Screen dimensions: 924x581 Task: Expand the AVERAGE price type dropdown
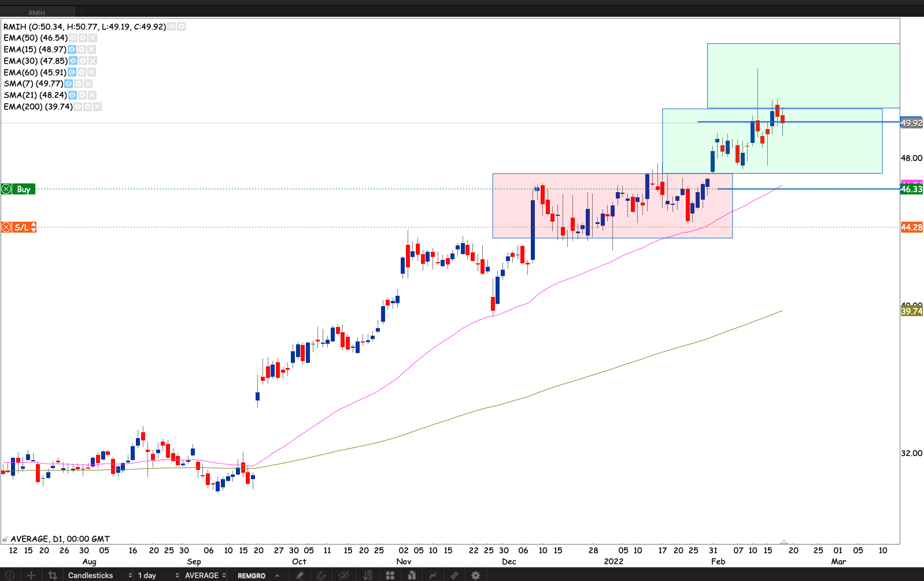coord(205,575)
